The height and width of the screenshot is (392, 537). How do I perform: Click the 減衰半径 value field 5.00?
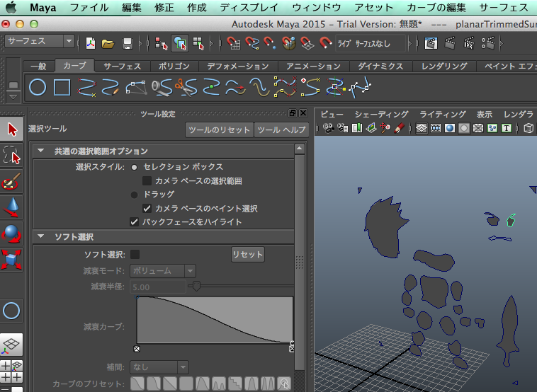click(x=158, y=287)
